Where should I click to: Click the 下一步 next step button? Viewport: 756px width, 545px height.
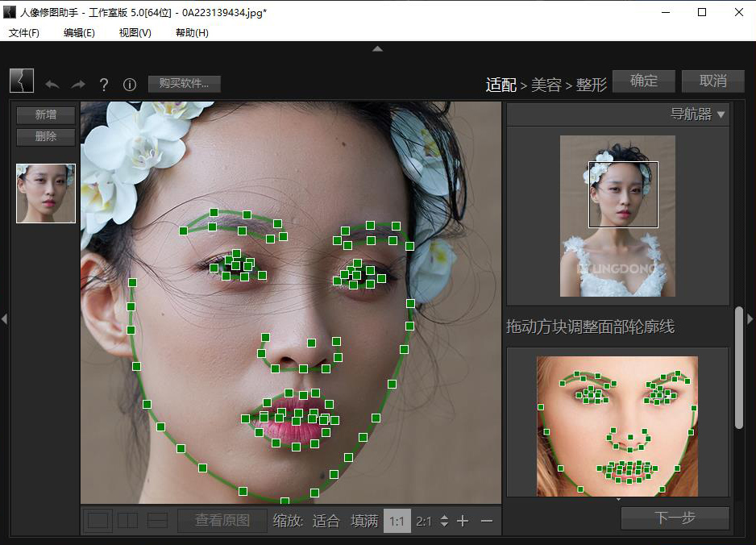(675, 518)
